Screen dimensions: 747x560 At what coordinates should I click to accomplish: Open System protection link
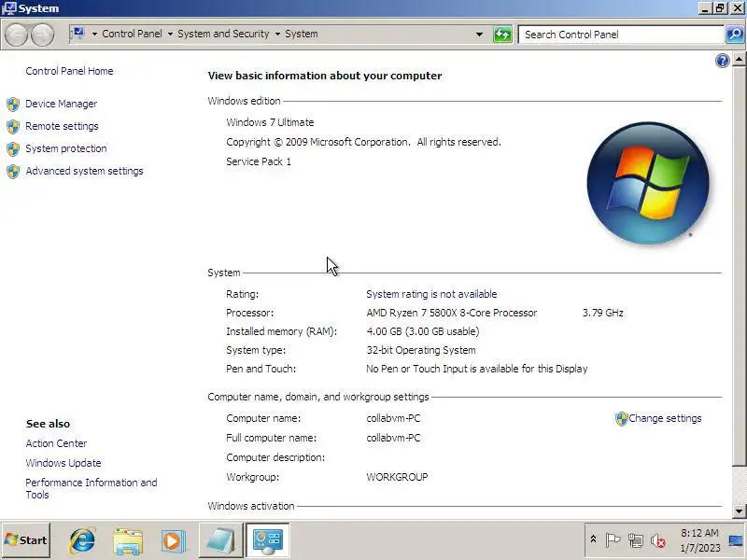click(x=66, y=148)
